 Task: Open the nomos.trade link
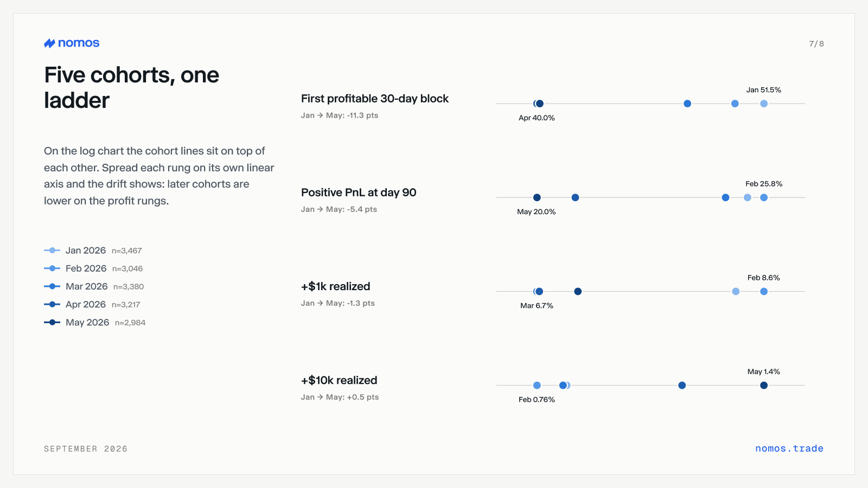pyautogui.click(x=789, y=448)
